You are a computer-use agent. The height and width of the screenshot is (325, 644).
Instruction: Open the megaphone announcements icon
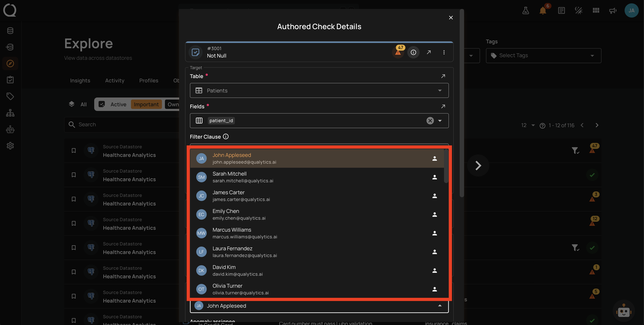pyautogui.click(x=613, y=10)
